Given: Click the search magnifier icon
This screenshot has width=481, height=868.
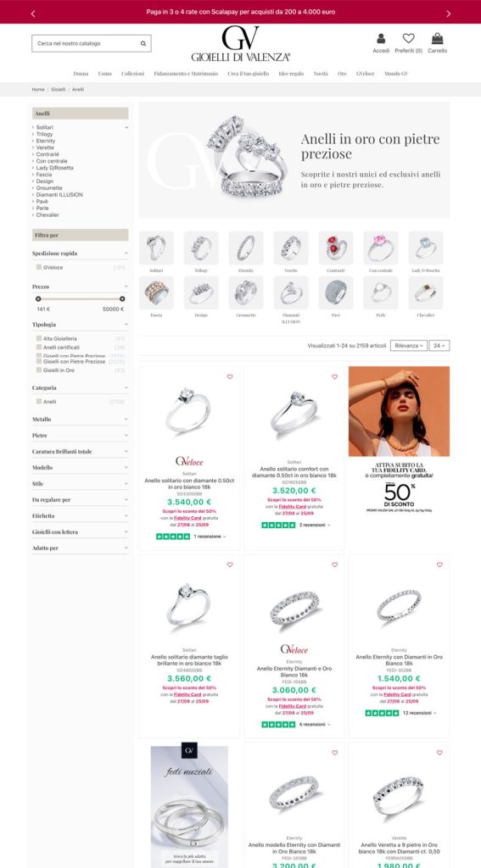Looking at the screenshot, I should pos(143,43).
